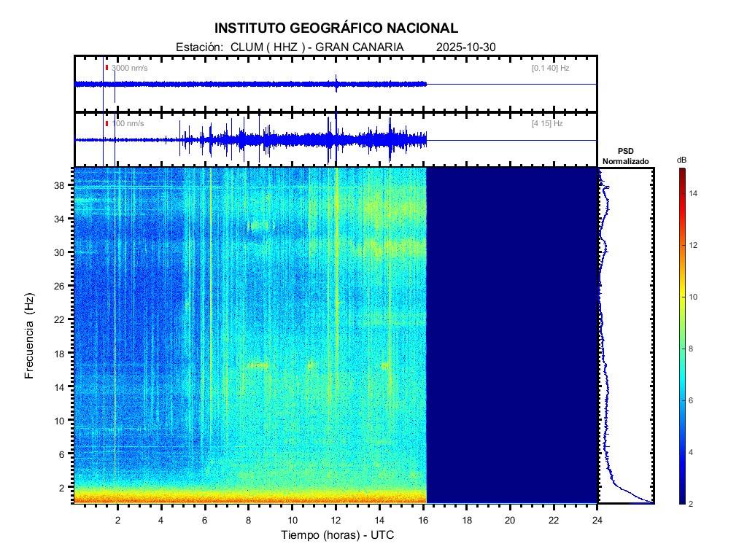The height and width of the screenshot is (560, 747).
Task: Click the PSD Normalizado heading
Action: coord(625,155)
